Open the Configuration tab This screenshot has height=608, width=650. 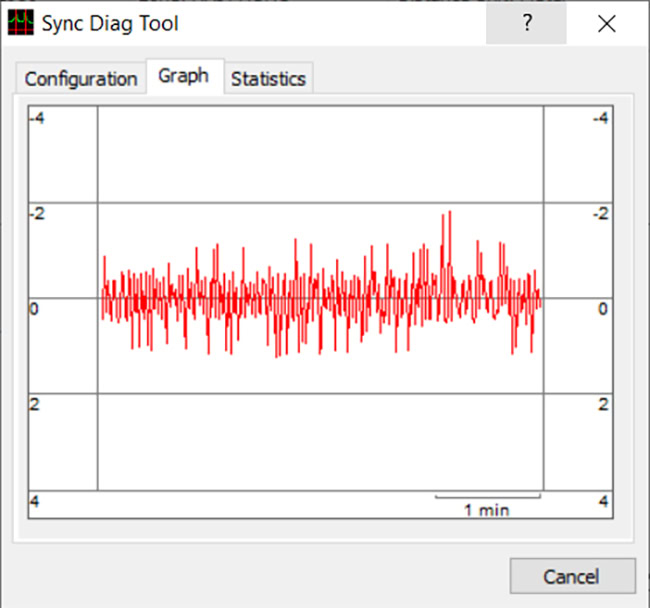point(81,78)
